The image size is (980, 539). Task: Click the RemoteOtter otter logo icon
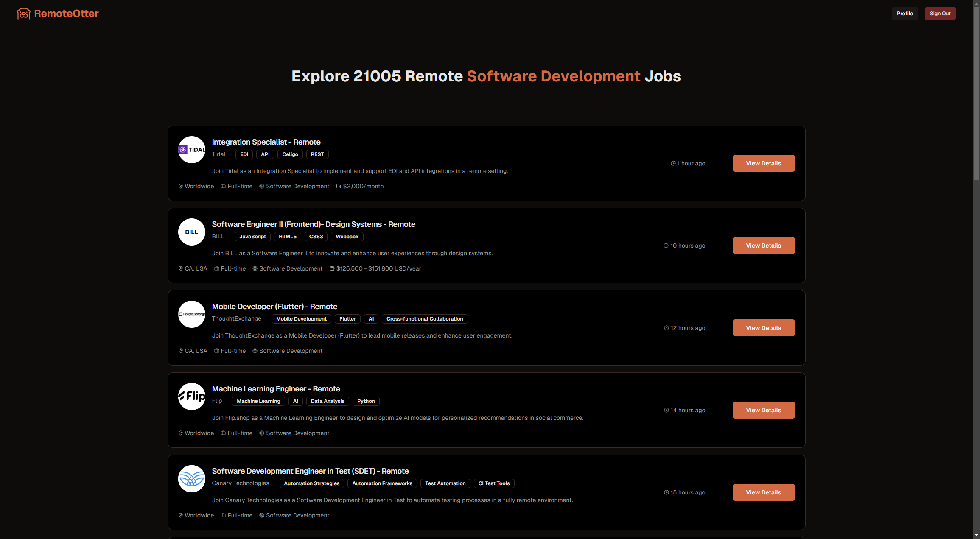click(x=24, y=14)
